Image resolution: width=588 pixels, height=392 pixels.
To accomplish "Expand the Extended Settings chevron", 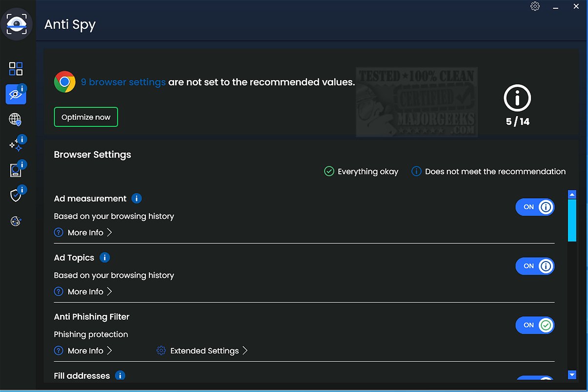I will pyautogui.click(x=245, y=351).
